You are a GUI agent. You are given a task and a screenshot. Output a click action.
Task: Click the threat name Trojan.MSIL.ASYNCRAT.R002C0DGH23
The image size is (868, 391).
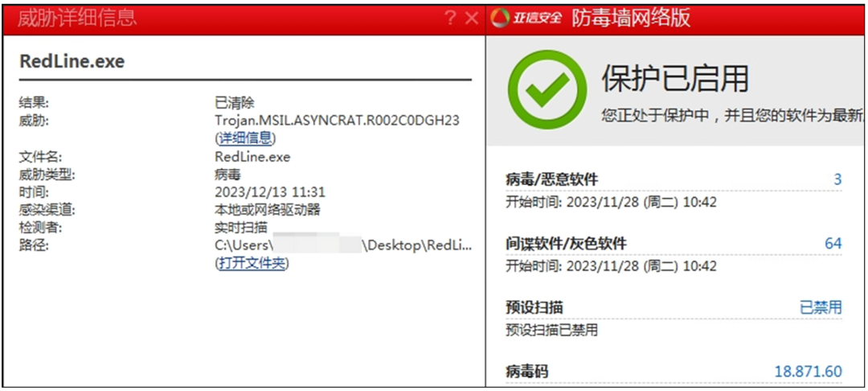click(337, 120)
